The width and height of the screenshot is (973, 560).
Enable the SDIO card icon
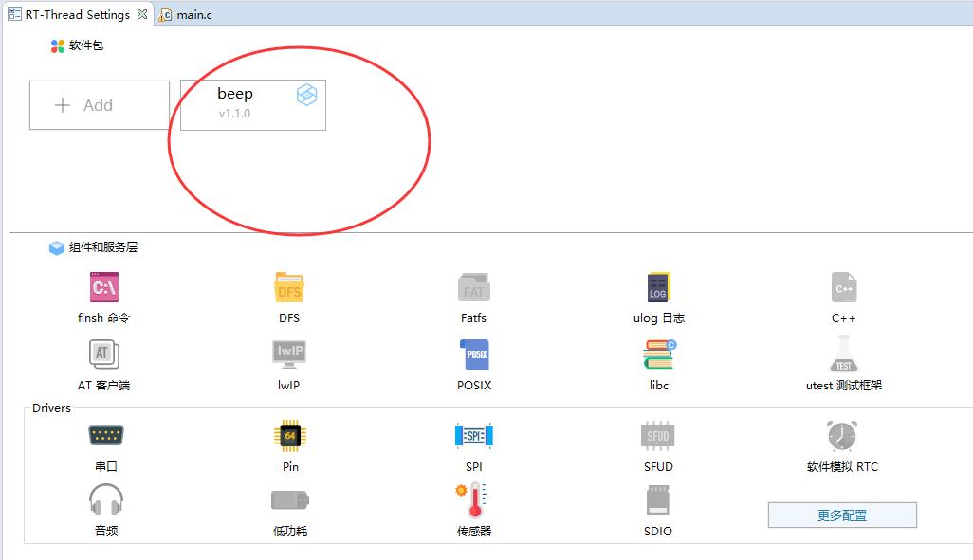[x=658, y=500]
